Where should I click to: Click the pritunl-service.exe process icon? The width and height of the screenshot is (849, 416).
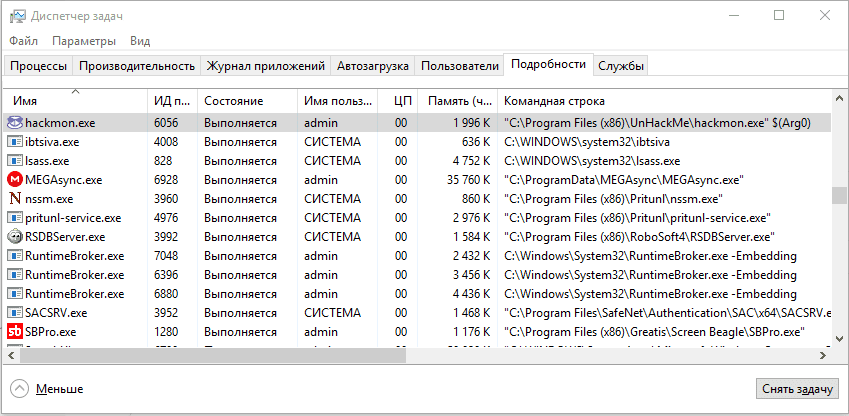(x=15, y=218)
